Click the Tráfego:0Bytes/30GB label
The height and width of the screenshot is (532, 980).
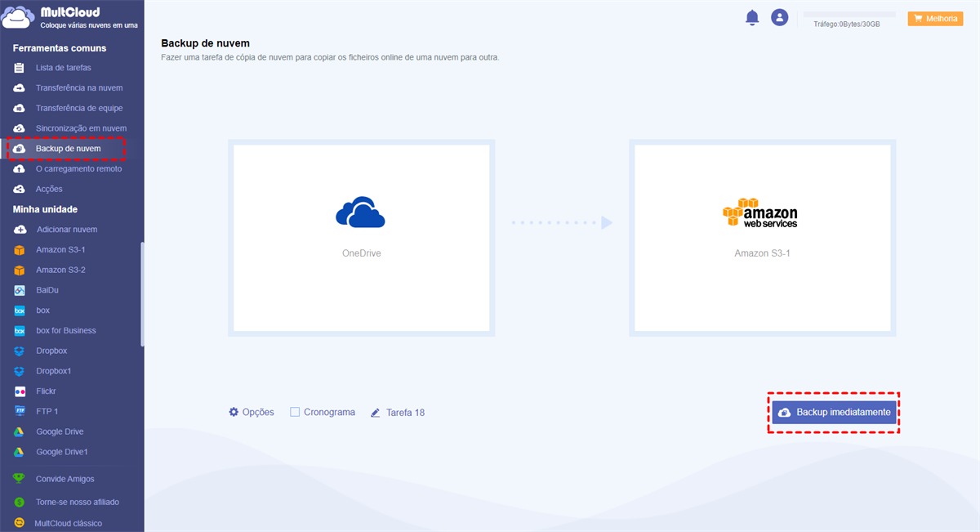click(x=847, y=25)
